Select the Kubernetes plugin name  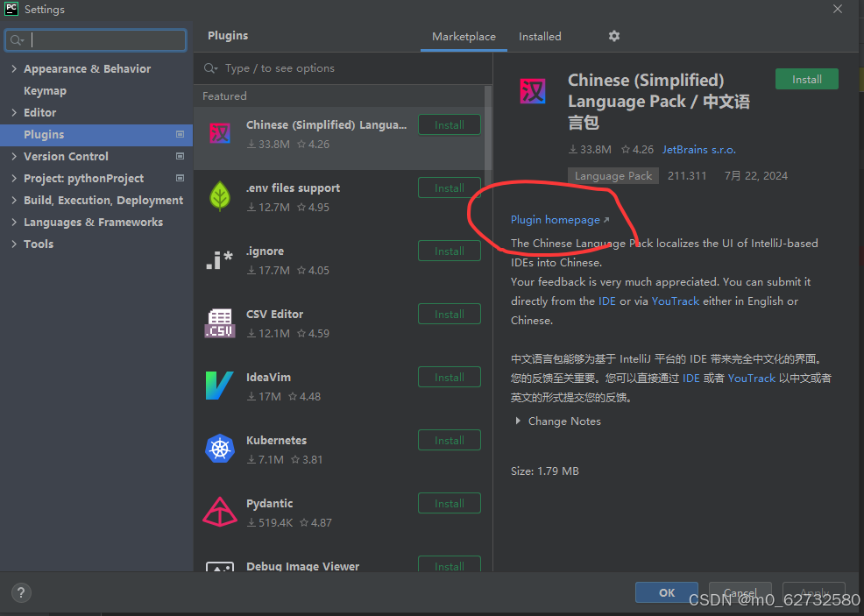[276, 440]
